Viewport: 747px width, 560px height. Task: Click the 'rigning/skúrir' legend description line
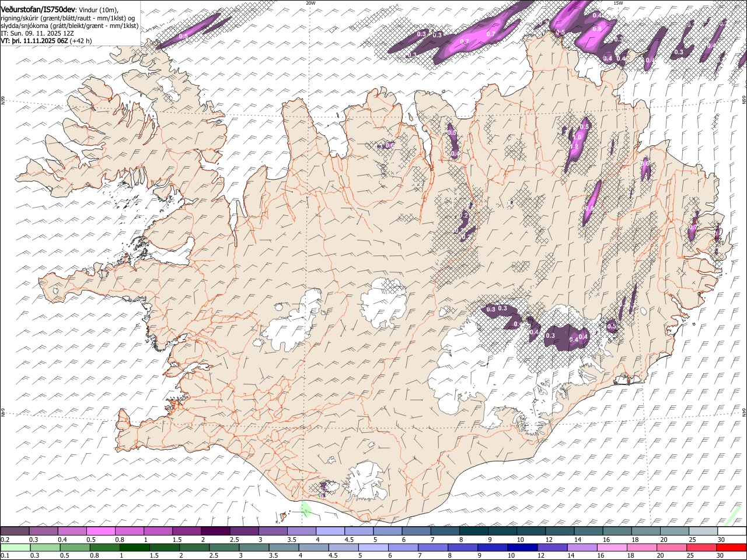click(68, 18)
